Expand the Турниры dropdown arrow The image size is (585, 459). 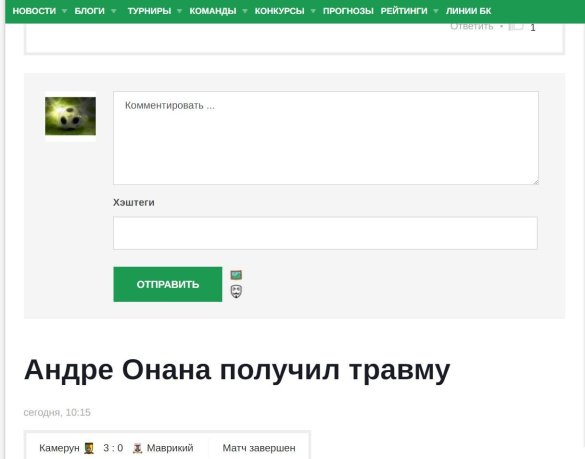coord(179,11)
